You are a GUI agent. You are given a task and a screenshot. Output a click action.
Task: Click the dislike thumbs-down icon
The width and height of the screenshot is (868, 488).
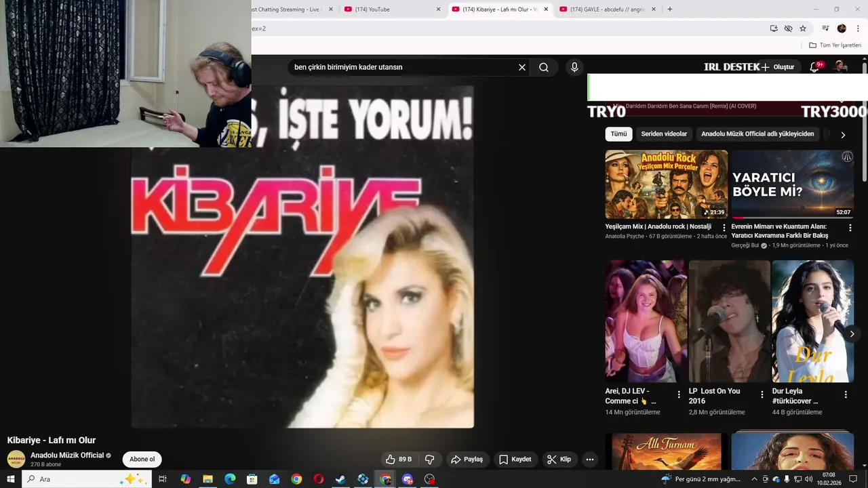(x=429, y=459)
